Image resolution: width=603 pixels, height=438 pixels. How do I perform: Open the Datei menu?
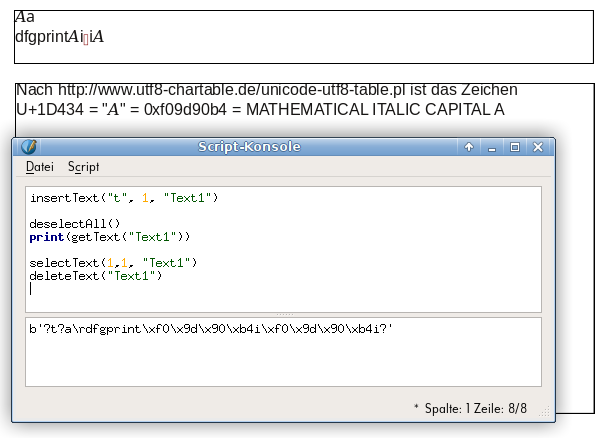pyautogui.click(x=40, y=167)
